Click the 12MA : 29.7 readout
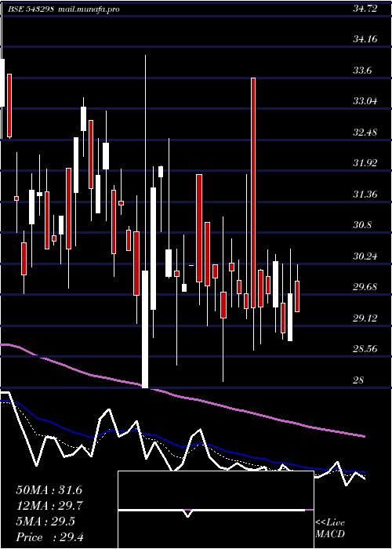Viewport: 392px width, 549px height. point(49,506)
